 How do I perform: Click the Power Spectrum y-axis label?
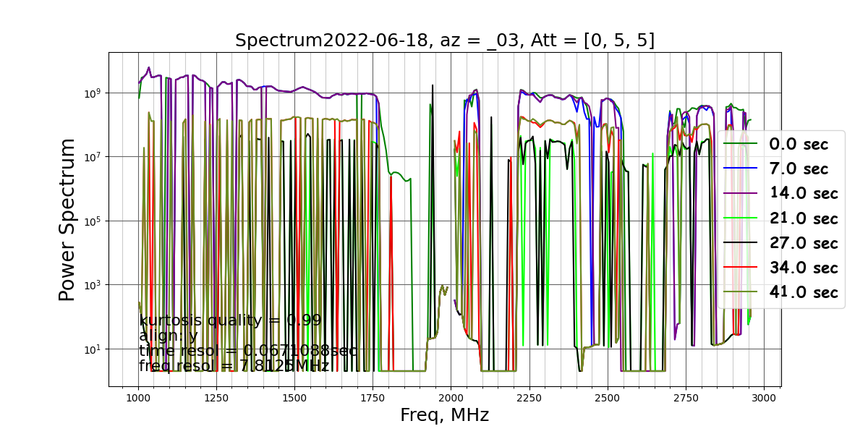67,219
